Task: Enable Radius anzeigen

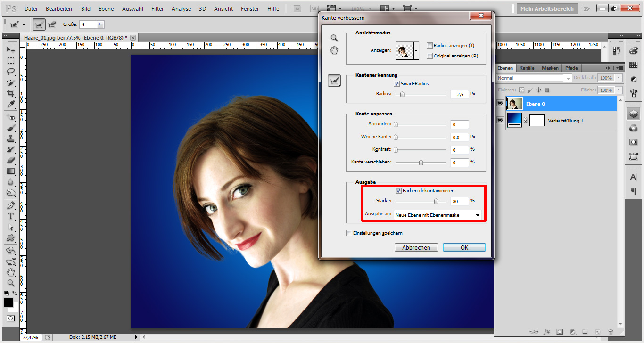Action: coord(429,45)
